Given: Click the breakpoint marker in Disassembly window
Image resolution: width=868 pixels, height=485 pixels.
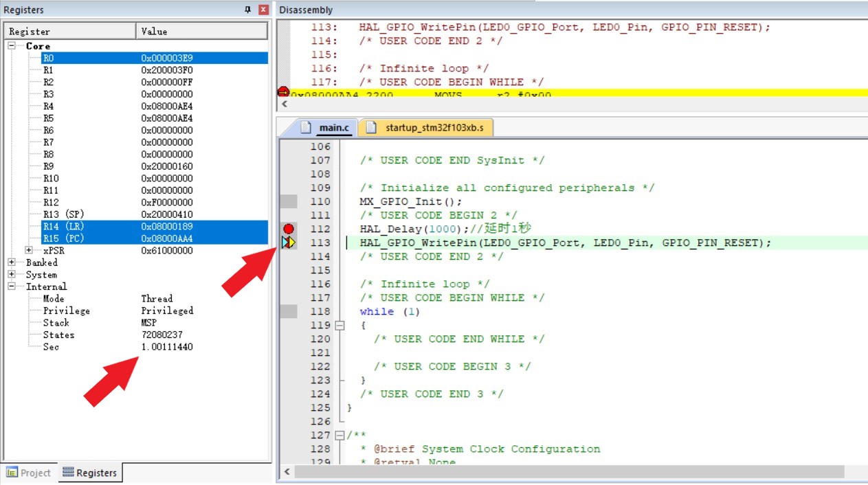Looking at the screenshot, I should tap(283, 92).
